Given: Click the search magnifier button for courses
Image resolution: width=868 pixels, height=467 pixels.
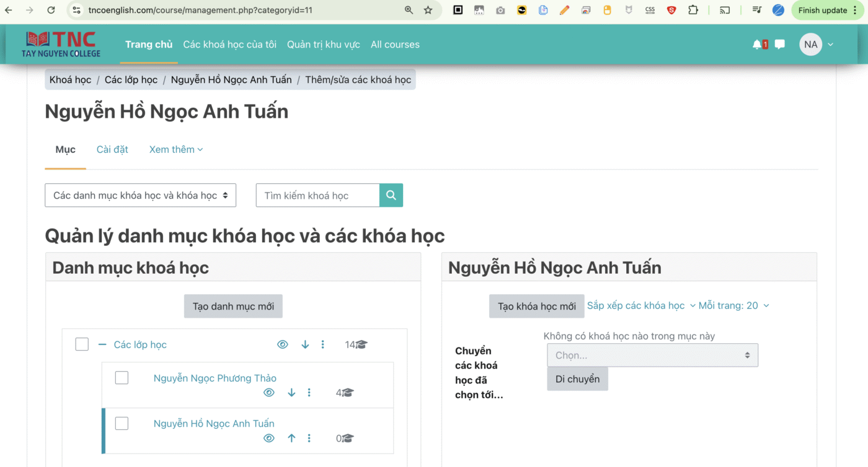Looking at the screenshot, I should [391, 195].
